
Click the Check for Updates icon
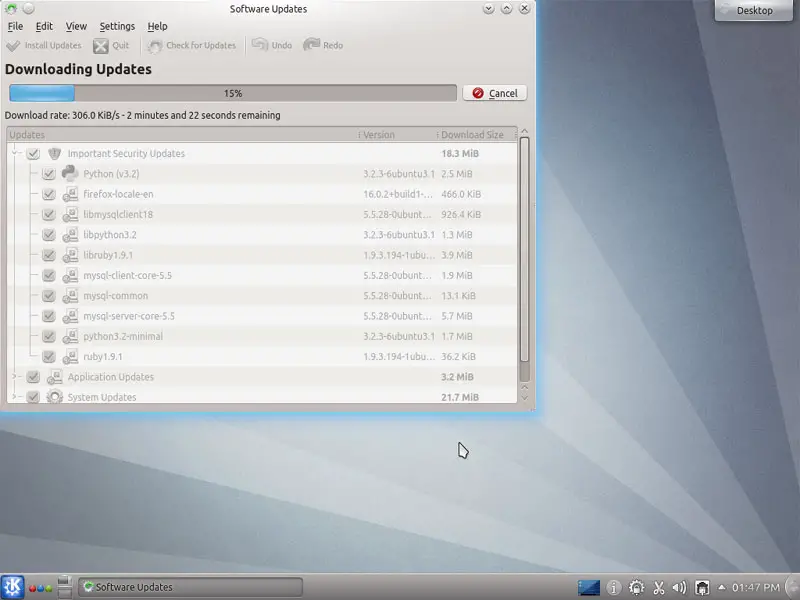tap(155, 46)
